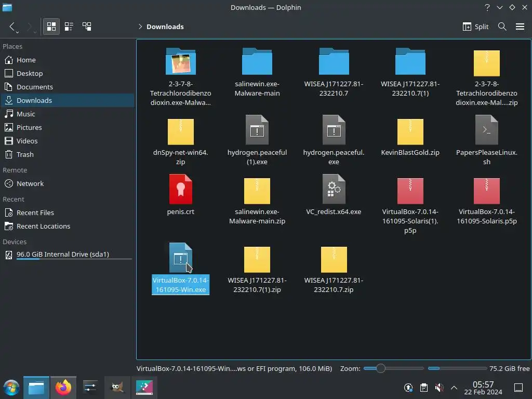The image size is (532, 399).
Task: Select VC_redist.x64.exe file
Action: (334, 195)
